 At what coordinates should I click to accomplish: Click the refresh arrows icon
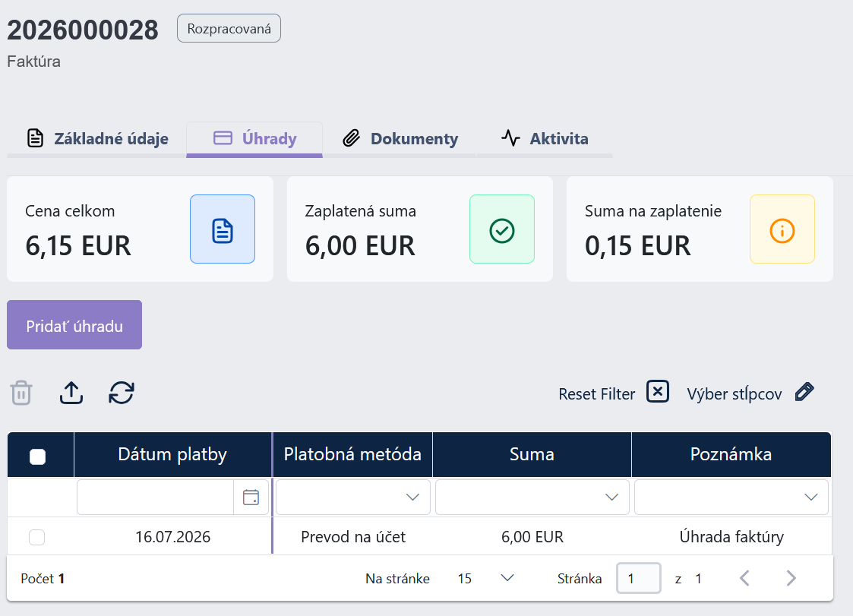pos(122,393)
